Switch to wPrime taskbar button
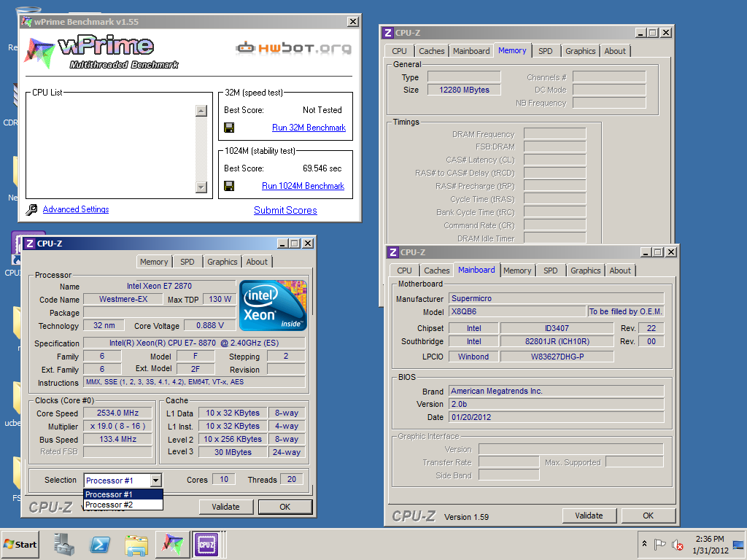This screenshot has height=560, width=747. coord(172,544)
